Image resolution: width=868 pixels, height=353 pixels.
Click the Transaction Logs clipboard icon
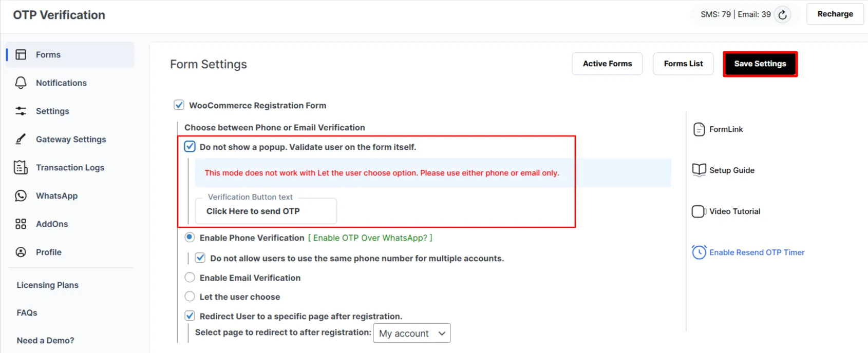[x=21, y=167]
